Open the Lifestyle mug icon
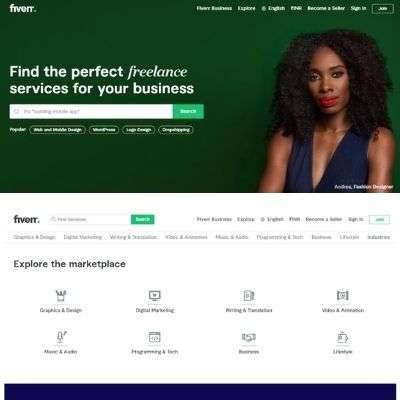Screen dimensions: 400x400 point(342,337)
